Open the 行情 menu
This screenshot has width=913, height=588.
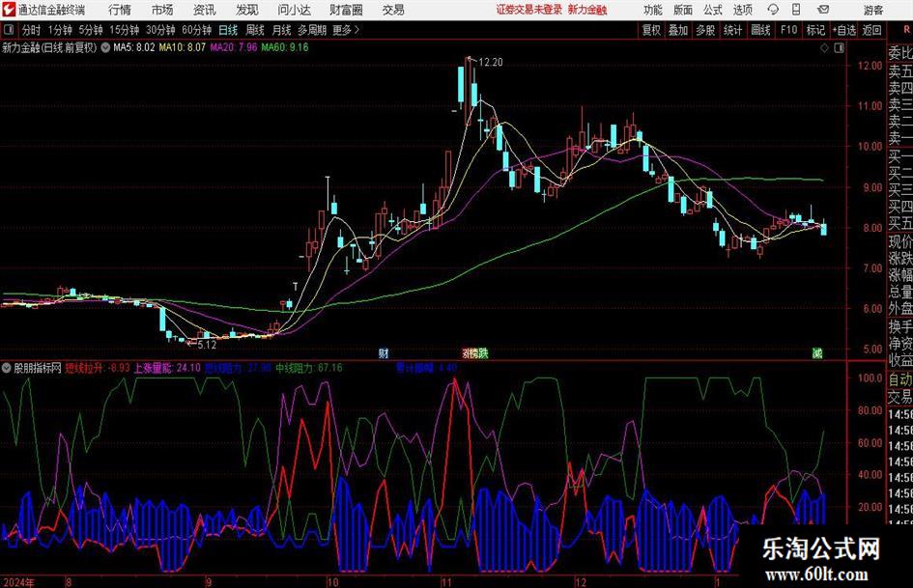(120, 10)
